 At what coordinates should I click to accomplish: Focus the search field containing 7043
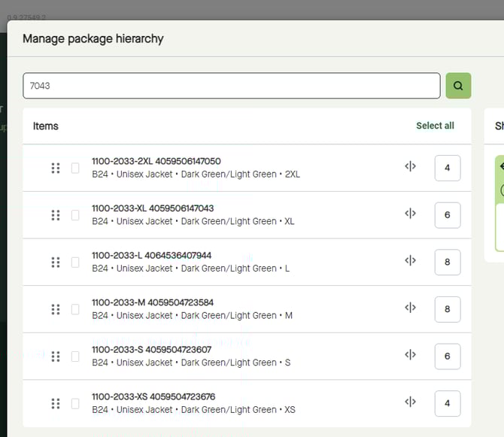231,86
